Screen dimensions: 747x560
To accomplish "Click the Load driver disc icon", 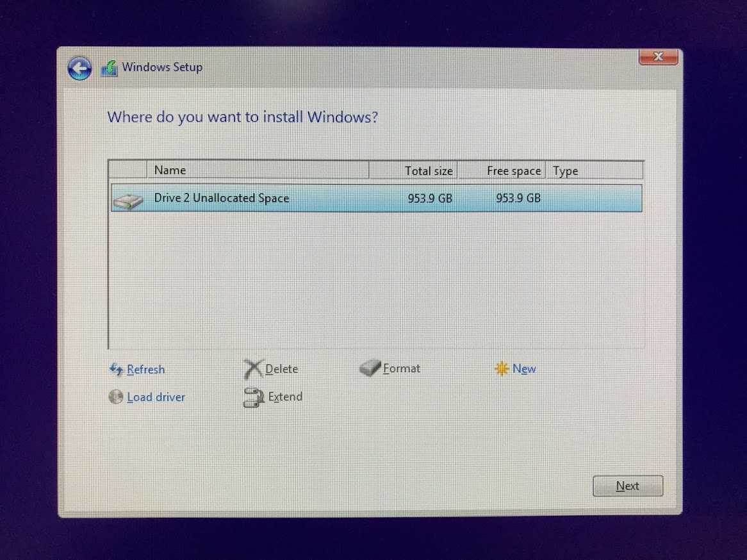I will (x=116, y=397).
